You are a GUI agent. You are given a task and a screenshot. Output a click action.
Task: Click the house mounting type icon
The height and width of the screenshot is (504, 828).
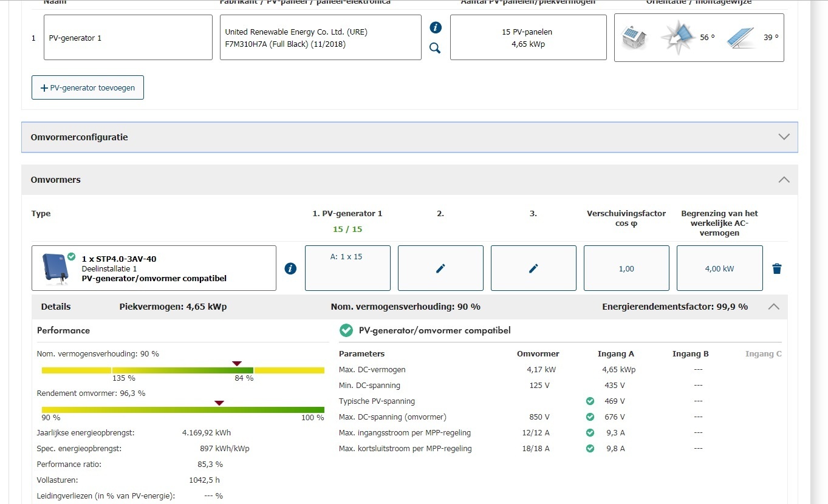(x=635, y=38)
